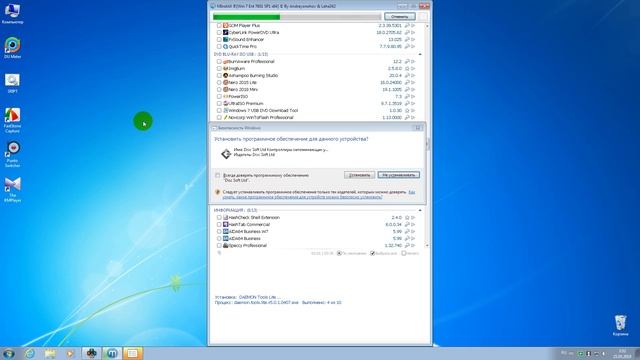This screenshot has height=360, width=640.
Task: Check the GOM Player Plus checkbox
Action: pos(219,26)
